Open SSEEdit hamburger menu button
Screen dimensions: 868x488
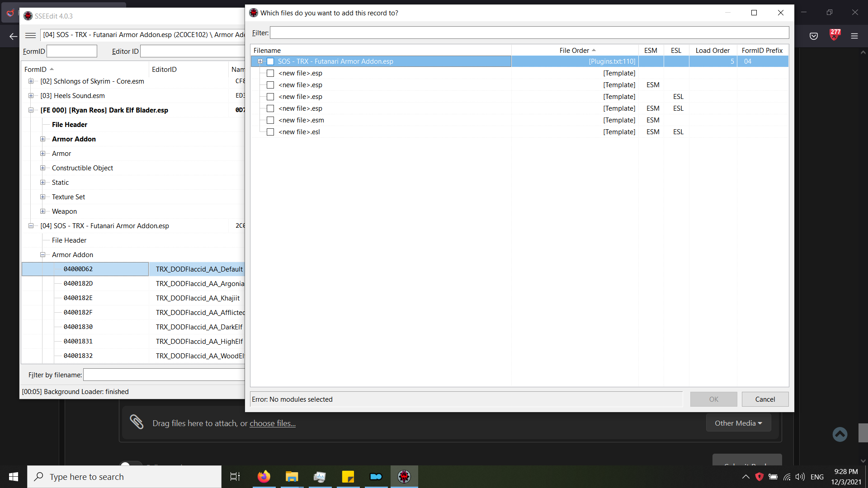tap(31, 35)
